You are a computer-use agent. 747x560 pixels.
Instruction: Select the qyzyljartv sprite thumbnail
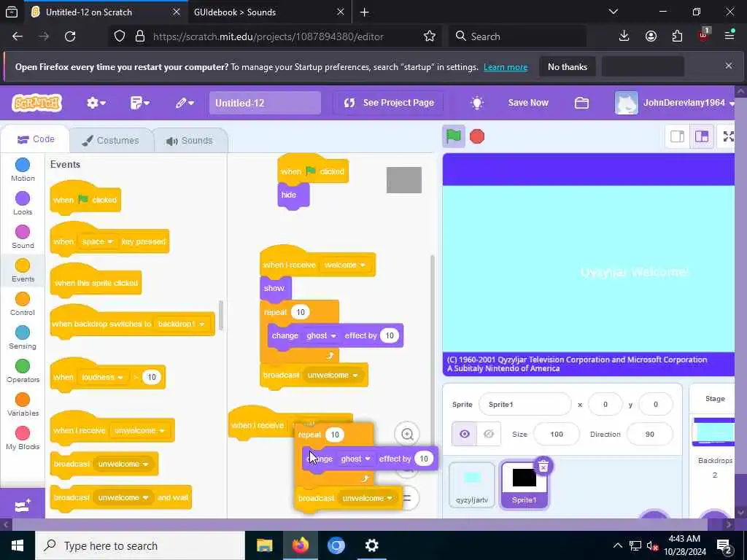coord(472,484)
